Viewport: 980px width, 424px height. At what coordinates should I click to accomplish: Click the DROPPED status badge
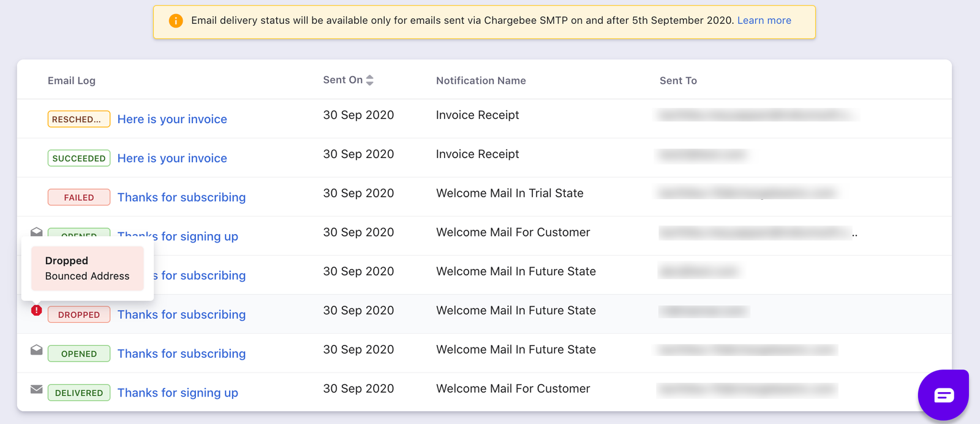79,315
